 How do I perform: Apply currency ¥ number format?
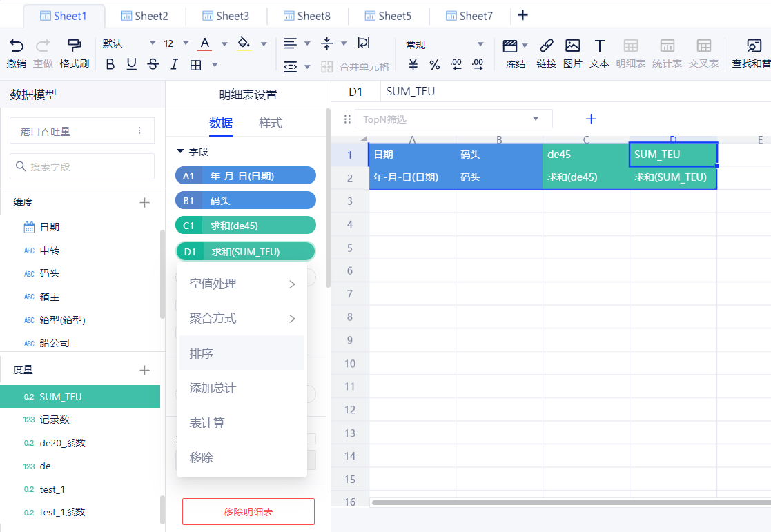413,65
